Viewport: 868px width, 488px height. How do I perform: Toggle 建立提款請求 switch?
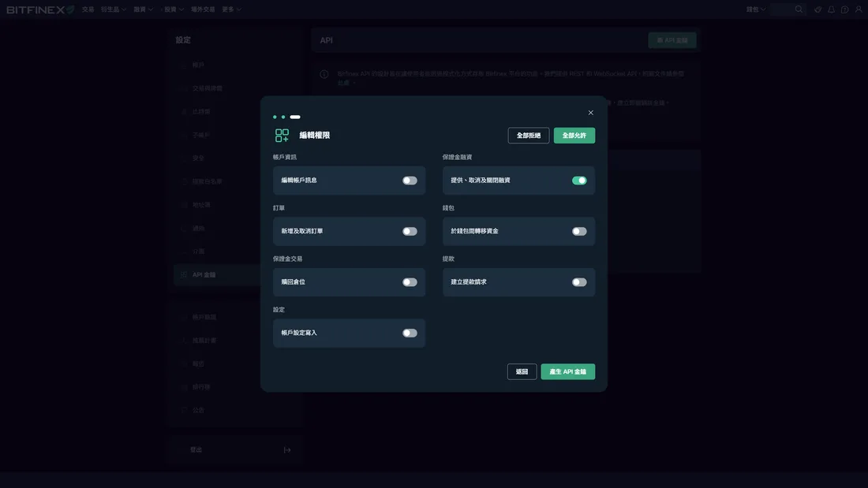(579, 282)
